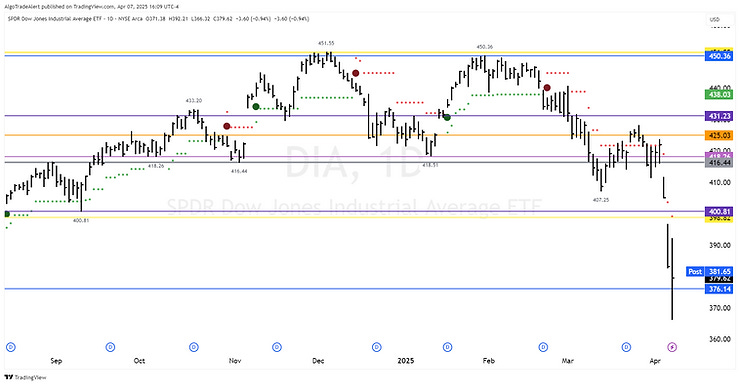Click the purple 400.81 price label
The width and height of the screenshot is (740, 385).
tap(719, 212)
